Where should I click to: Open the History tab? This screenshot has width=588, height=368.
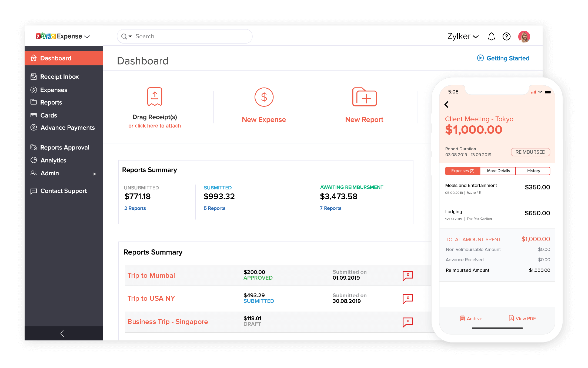click(533, 171)
